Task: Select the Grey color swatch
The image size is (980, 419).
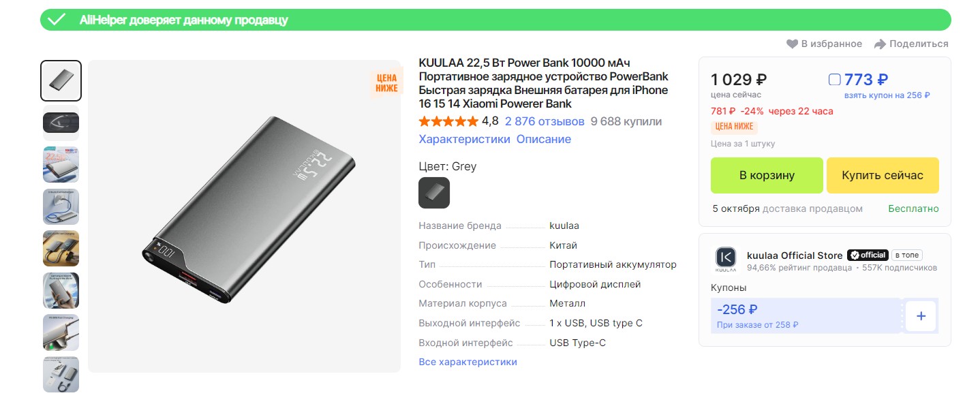Action: tap(434, 193)
